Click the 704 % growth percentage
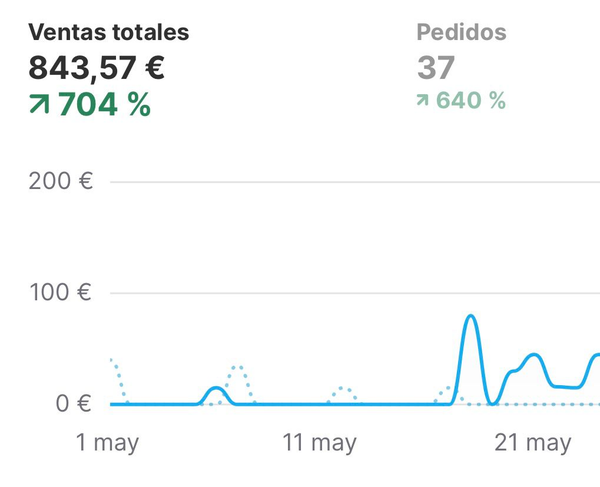The image size is (600, 487). tap(104, 104)
